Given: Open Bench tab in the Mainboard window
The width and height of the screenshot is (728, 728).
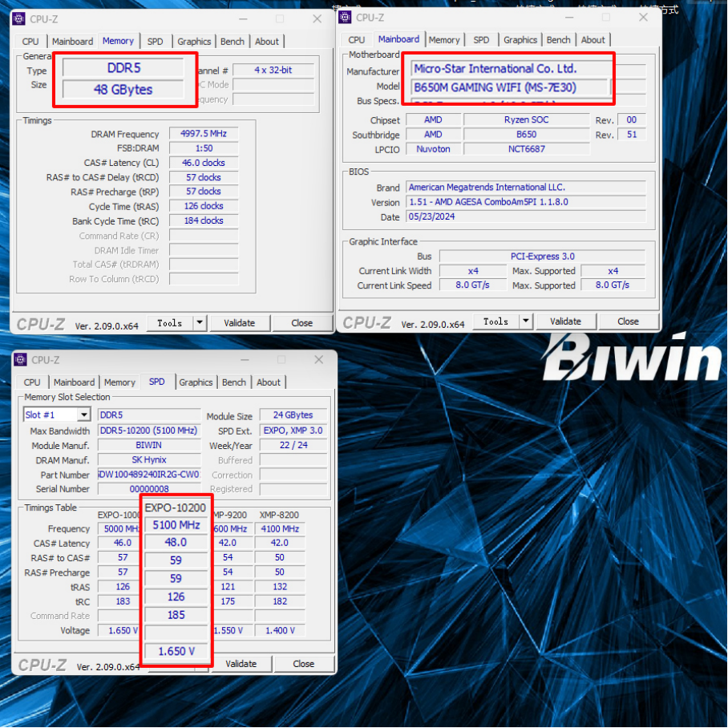Looking at the screenshot, I should [559, 40].
